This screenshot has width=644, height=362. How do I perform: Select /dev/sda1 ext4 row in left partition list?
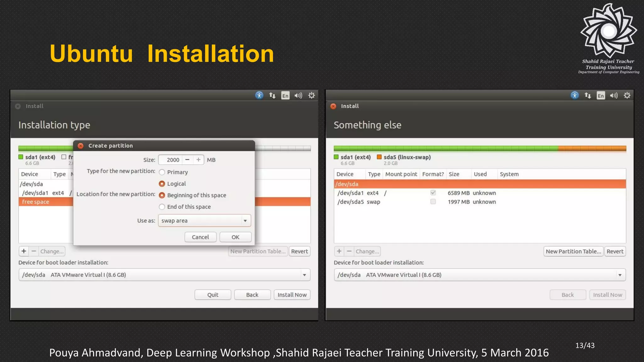[x=46, y=193]
